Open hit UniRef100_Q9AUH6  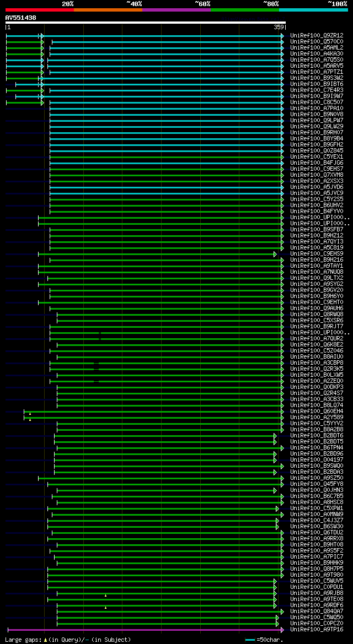(317, 308)
